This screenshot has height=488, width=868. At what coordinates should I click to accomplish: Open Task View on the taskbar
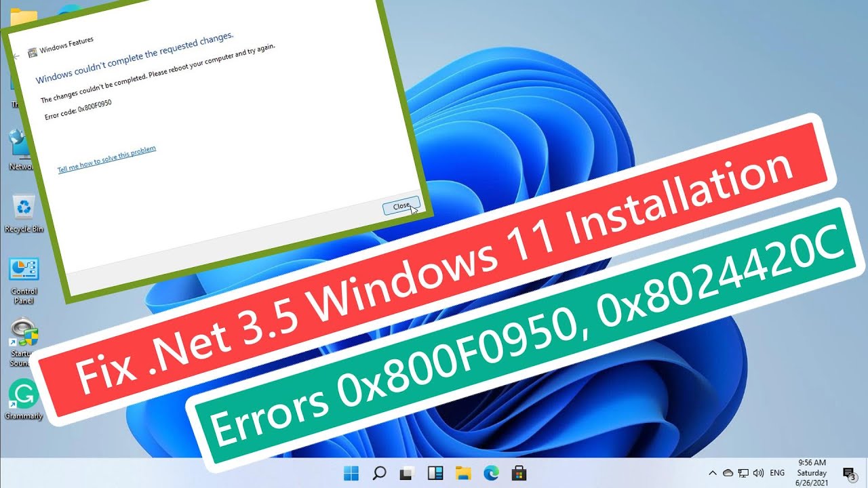click(407, 473)
